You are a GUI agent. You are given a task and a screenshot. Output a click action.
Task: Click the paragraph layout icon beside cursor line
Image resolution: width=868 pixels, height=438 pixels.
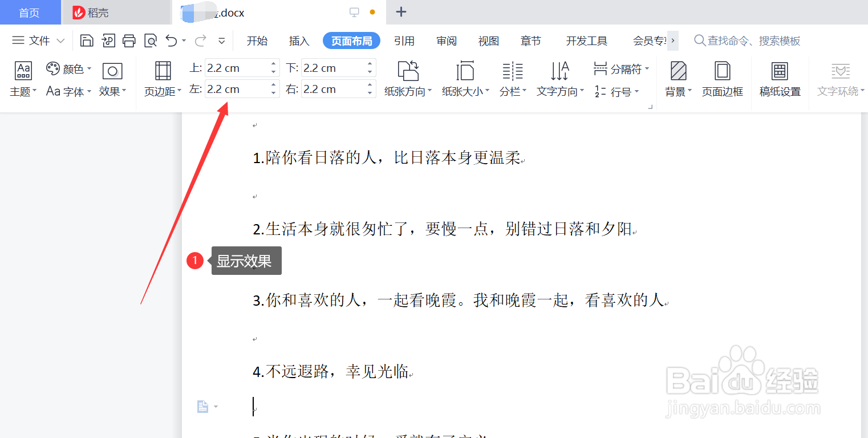pos(202,407)
